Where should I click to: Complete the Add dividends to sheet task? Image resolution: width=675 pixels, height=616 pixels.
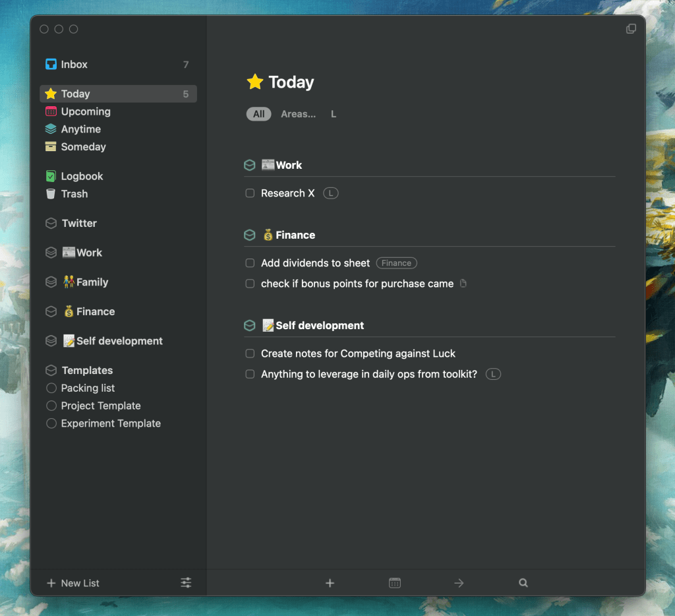click(250, 262)
